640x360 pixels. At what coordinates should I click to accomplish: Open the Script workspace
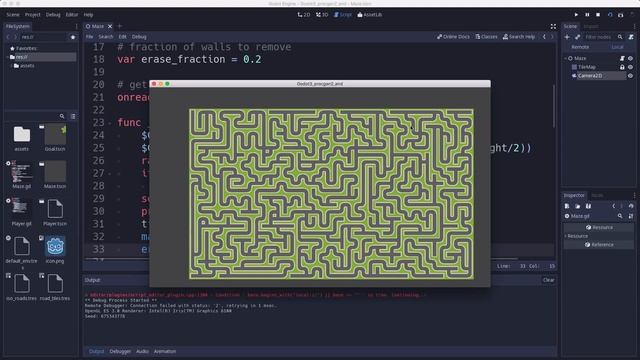342,15
